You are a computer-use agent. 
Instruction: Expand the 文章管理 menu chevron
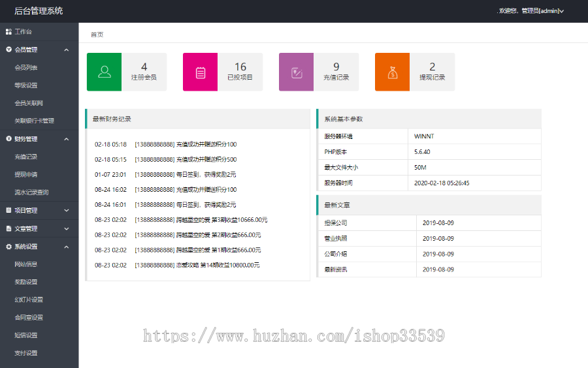pyautogui.click(x=67, y=229)
